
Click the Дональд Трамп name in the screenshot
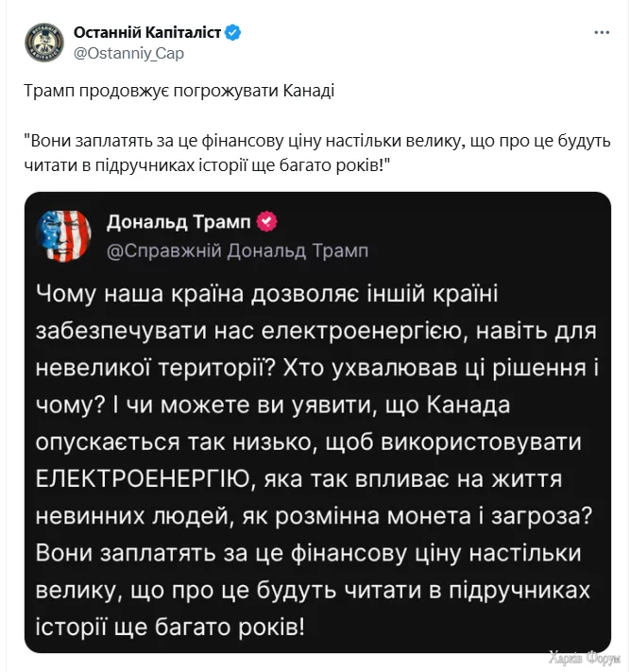(179, 222)
